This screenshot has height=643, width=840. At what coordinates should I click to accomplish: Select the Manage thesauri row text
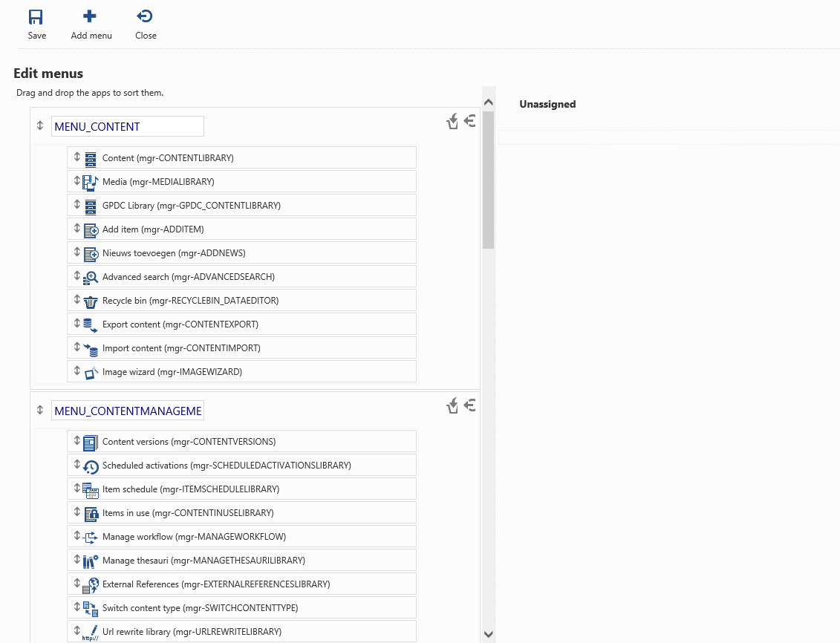pos(204,560)
